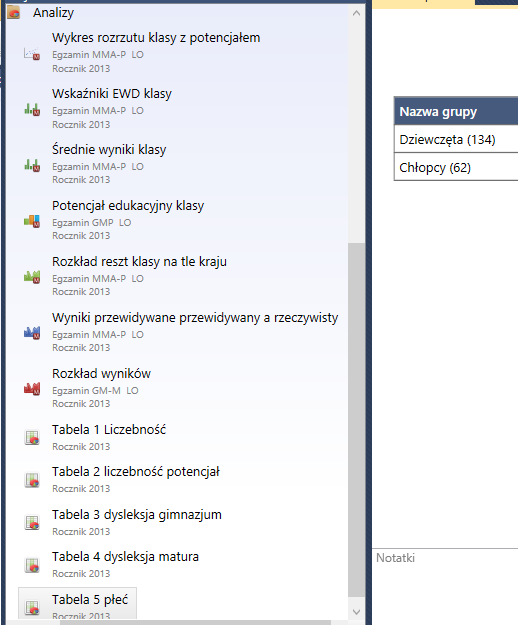The height and width of the screenshot is (625, 518).
Task: Click the bar chart icon beside Wskaźniki EWD klasy
Action: (32, 109)
